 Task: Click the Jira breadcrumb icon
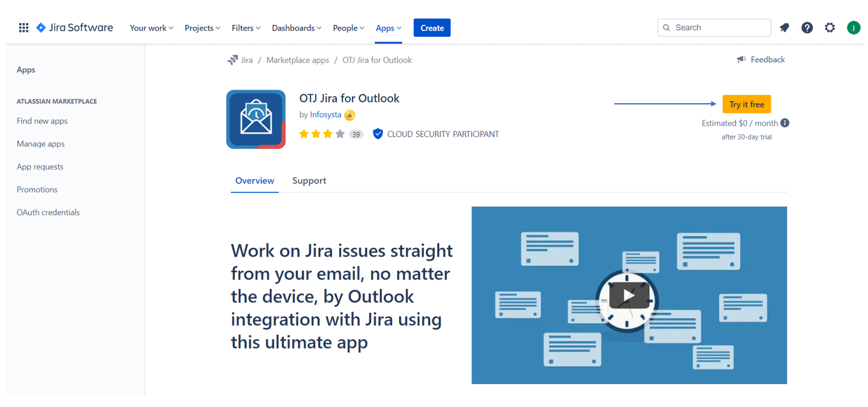(233, 60)
